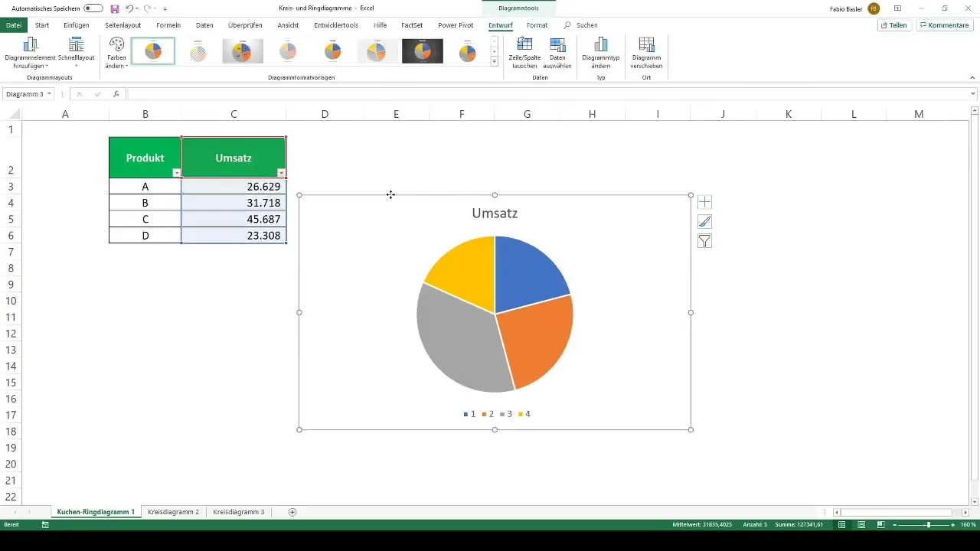Click the Redo arrow icon
Viewport: 980px width, 551px height.
point(147,8)
